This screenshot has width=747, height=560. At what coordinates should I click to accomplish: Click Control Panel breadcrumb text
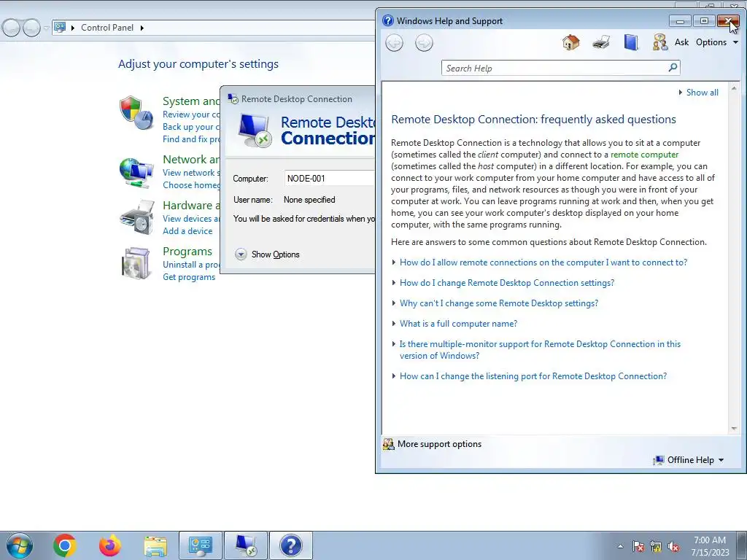(x=107, y=28)
